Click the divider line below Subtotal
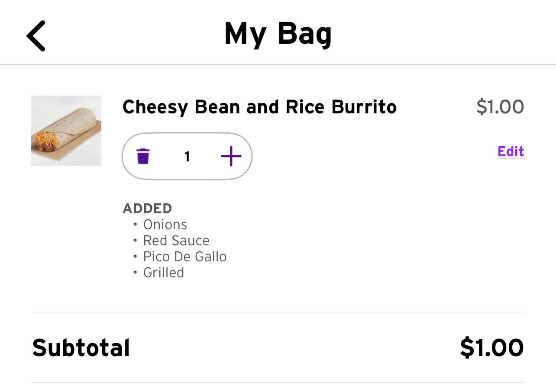 click(x=278, y=382)
